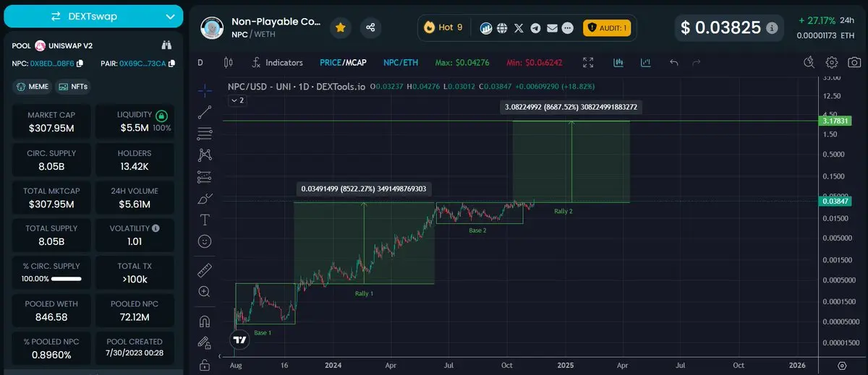The width and height of the screenshot is (868, 375).
Task: Click the UNISWAP V2 pool logo
Action: coord(41,45)
